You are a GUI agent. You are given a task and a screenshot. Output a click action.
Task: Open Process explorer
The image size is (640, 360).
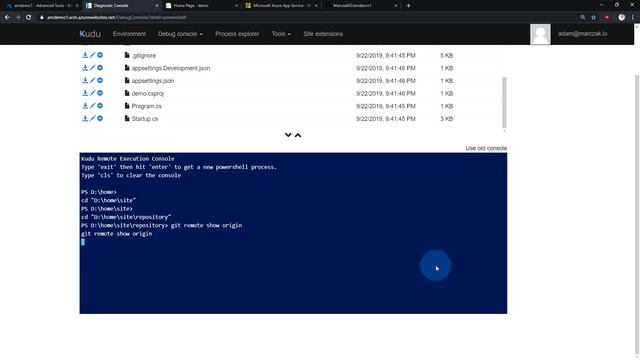click(237, 34)
